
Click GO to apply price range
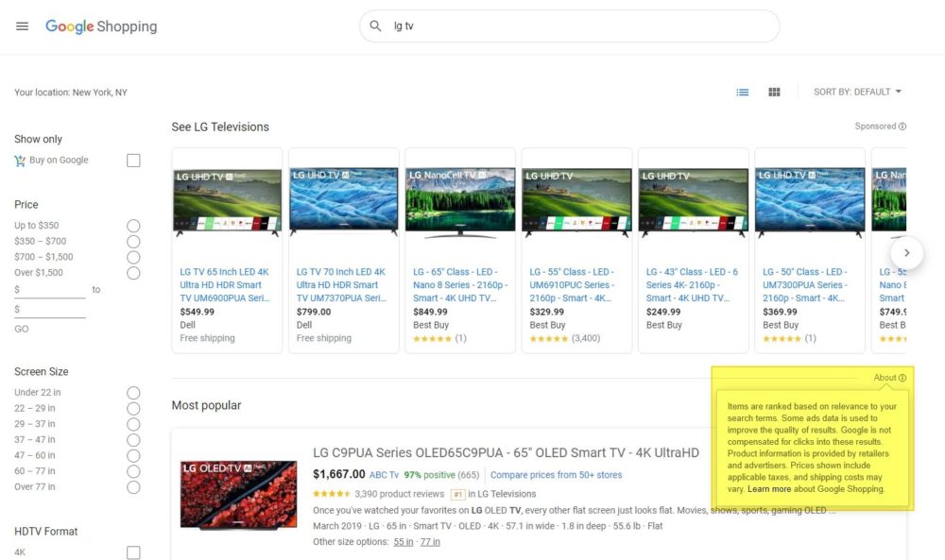tap(22, 329)
